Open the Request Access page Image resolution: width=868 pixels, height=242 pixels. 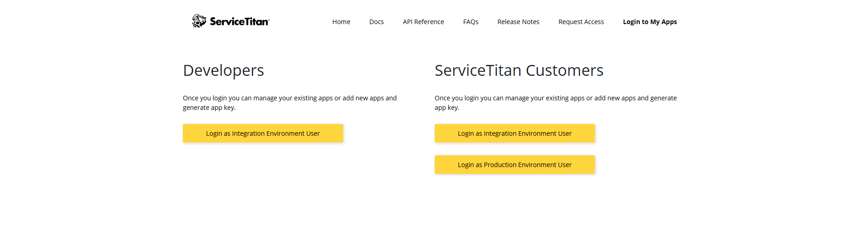[581, 22]
